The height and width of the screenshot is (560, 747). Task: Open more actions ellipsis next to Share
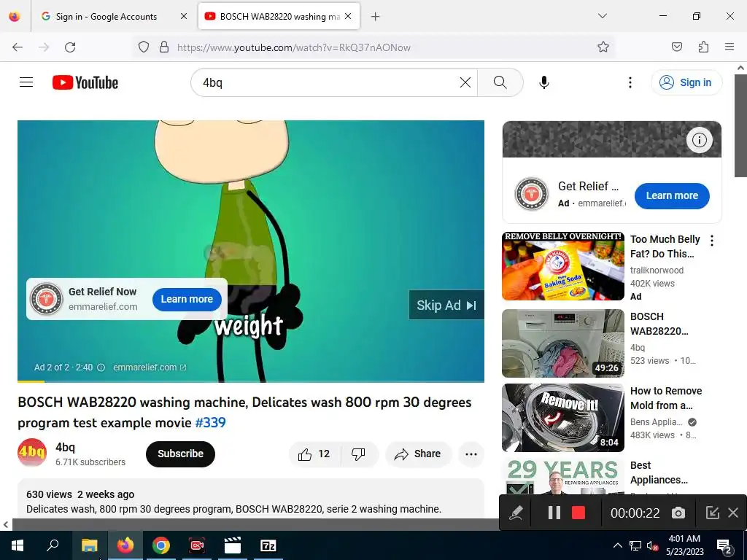(x=471, y=454)
